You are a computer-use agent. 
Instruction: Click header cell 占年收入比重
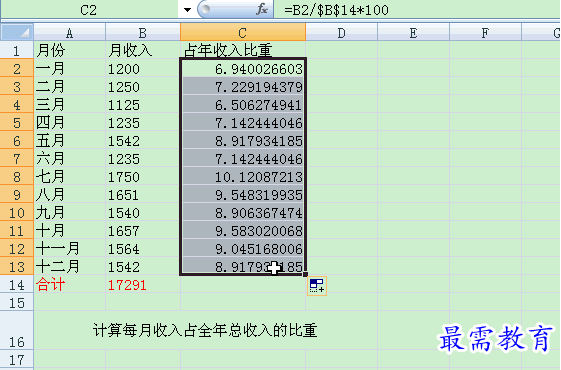click(243, 50)
